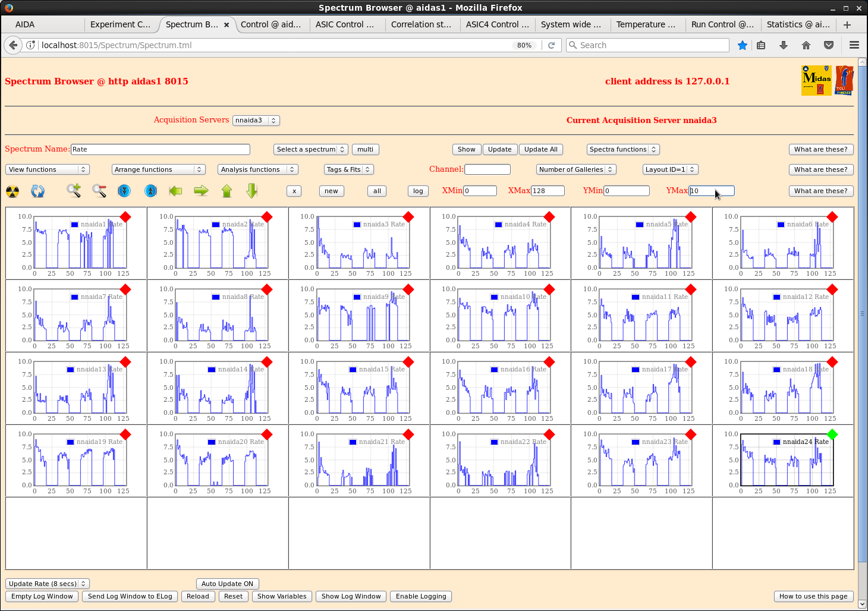The width and height of the screenshot is (868, 611).
Task: Bookmark this page with star icon
Action: (743, 45)
